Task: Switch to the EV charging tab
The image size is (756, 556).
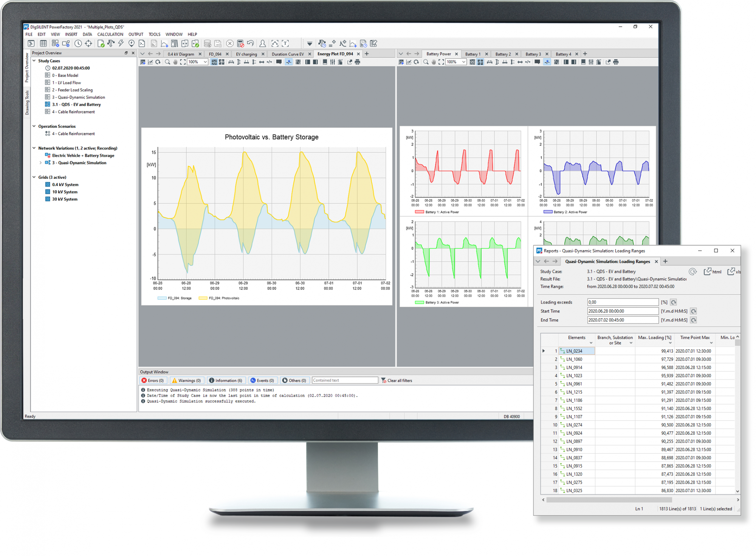Action: coord(246,54)
